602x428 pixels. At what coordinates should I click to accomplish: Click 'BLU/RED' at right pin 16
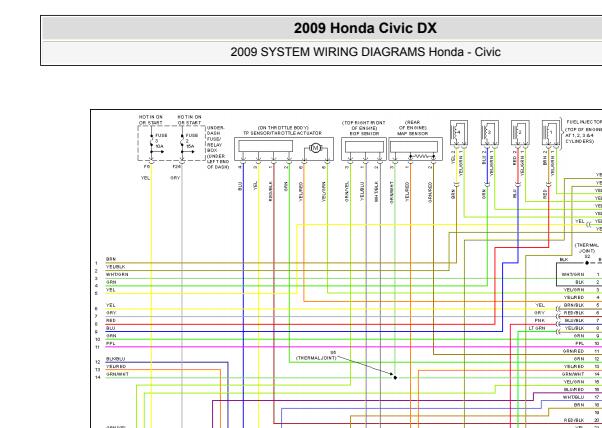(574, 390)
